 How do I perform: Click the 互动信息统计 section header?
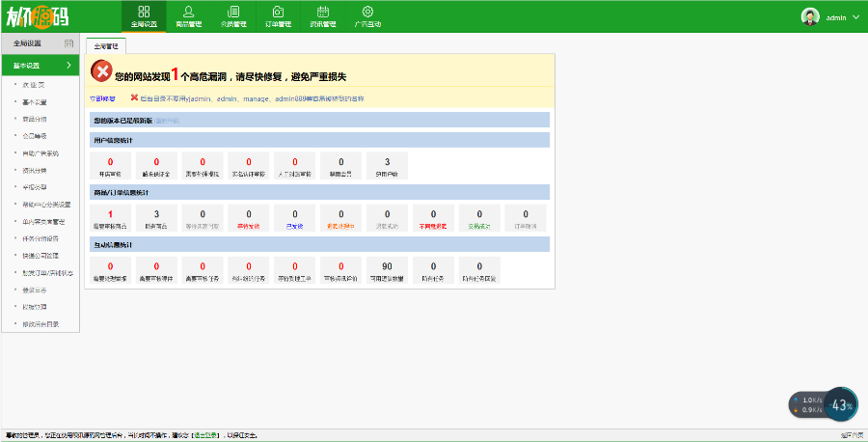coord(320,244)
